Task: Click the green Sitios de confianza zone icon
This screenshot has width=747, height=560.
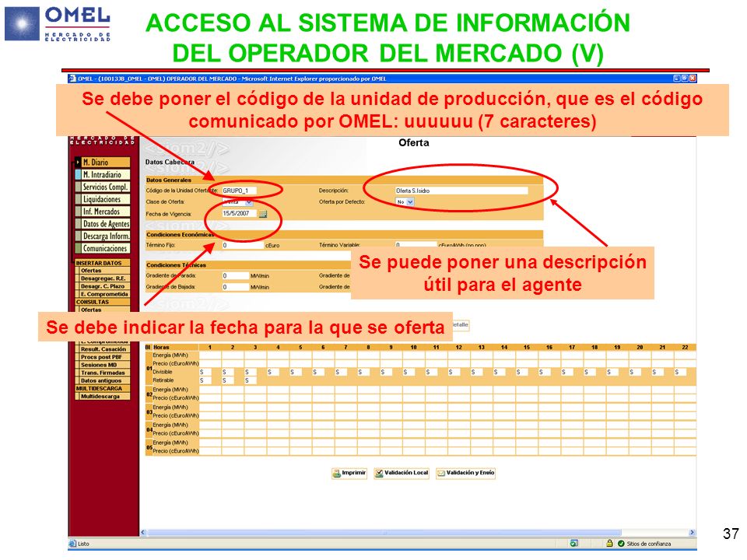Action: coord(621,544)
